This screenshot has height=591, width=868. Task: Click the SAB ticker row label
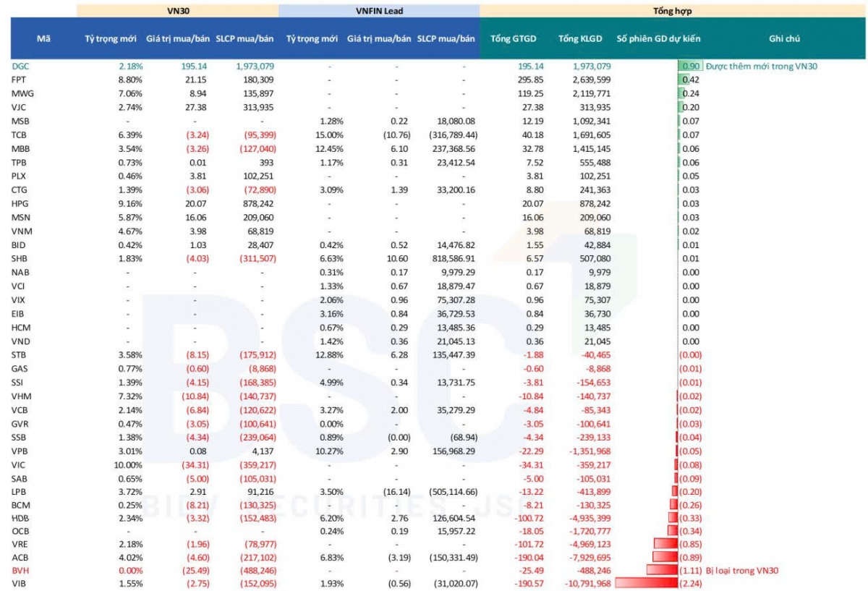click(x=20, y=478)
